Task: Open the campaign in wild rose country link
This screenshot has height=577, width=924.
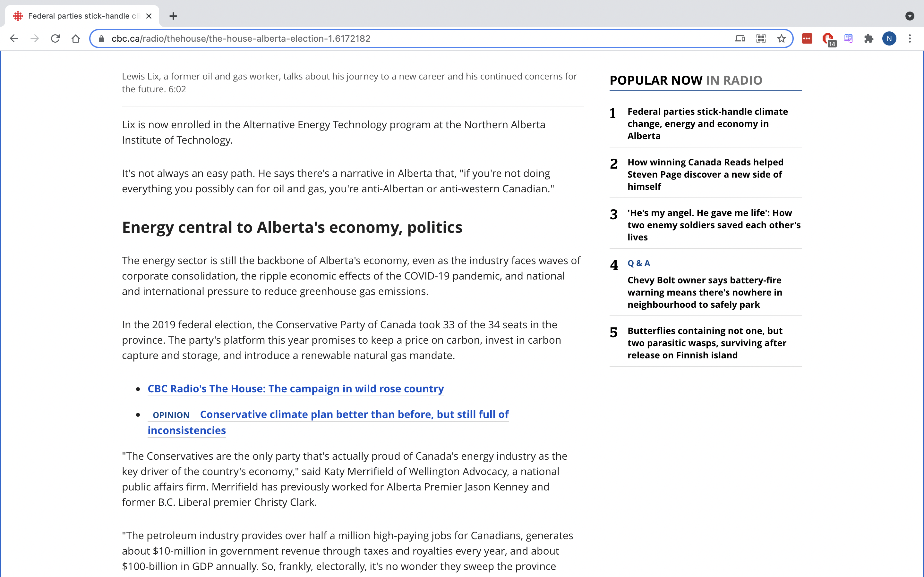Action: point(295,389)
